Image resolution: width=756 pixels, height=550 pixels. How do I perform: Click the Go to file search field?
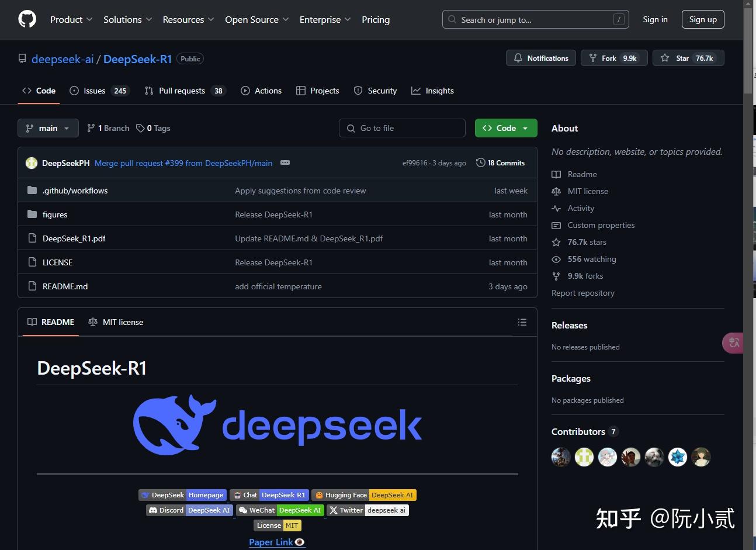click(x=402, y=128)
